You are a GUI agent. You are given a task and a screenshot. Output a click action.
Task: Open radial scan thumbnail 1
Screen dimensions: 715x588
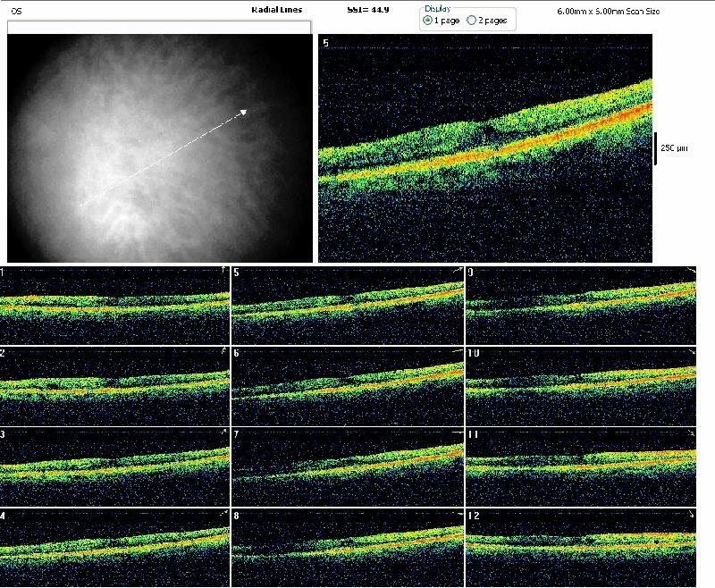pos(114,305)
